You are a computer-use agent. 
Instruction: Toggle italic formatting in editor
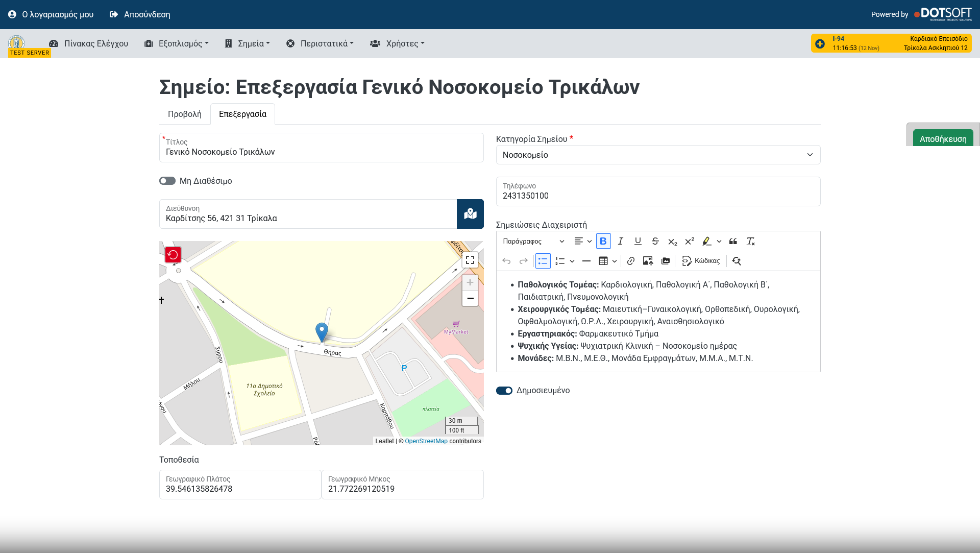[621, 241]
